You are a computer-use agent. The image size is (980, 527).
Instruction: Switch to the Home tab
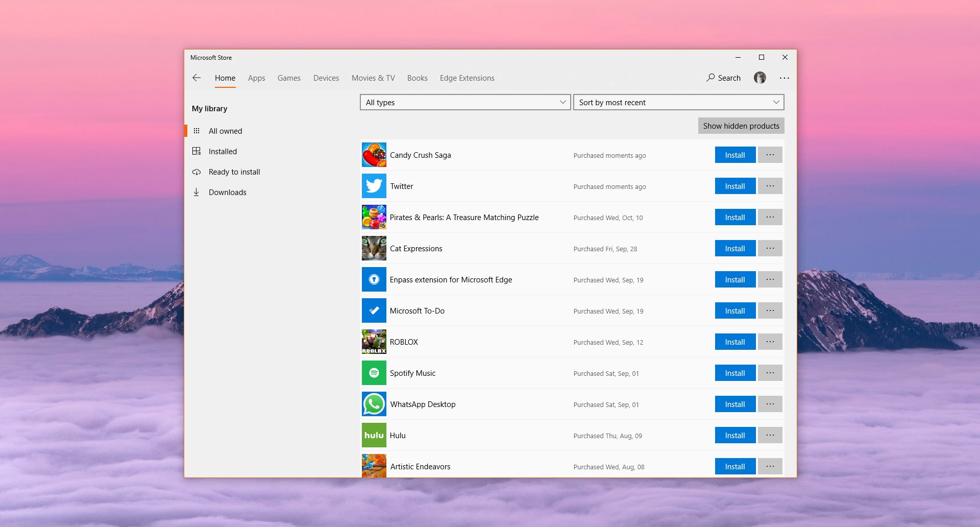pos(225,78)
